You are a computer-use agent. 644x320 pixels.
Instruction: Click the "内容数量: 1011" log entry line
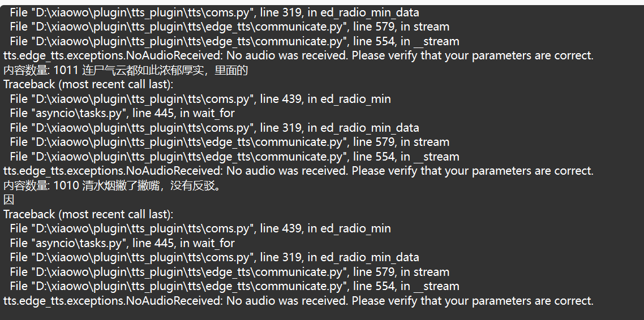[x=126, y=70]
